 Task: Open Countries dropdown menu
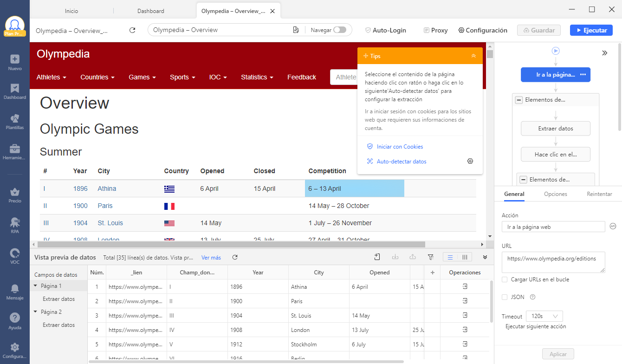[97, 77]
